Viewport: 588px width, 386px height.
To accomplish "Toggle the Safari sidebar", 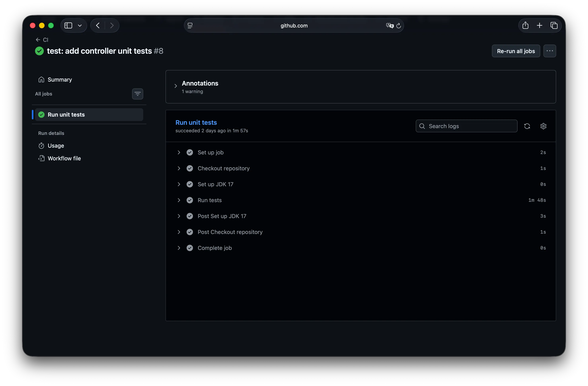I will click(68, 25).
